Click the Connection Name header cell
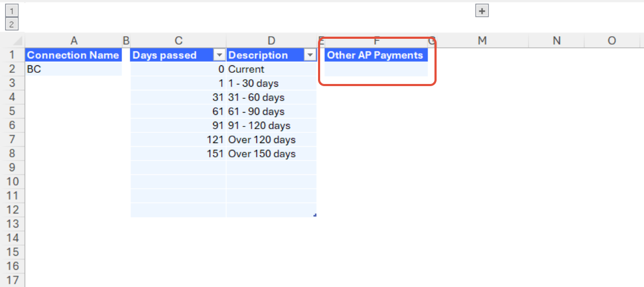 click(73, 55)
